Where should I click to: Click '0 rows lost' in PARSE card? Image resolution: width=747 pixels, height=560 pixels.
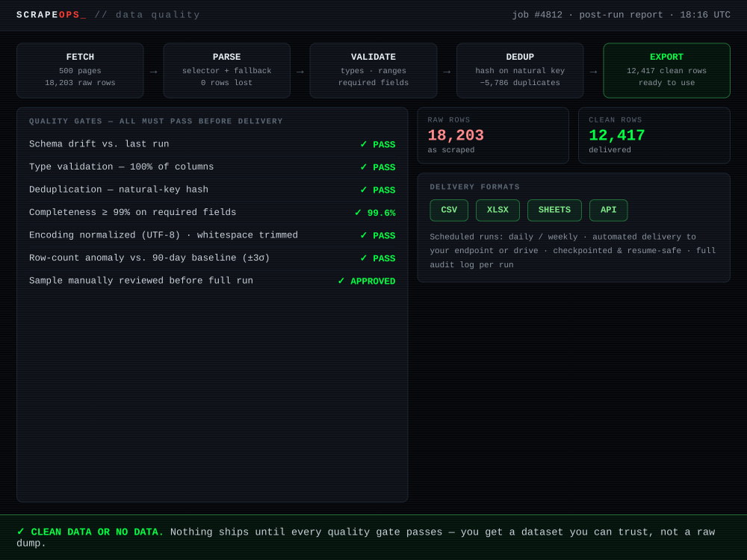(x=227, y=83)
